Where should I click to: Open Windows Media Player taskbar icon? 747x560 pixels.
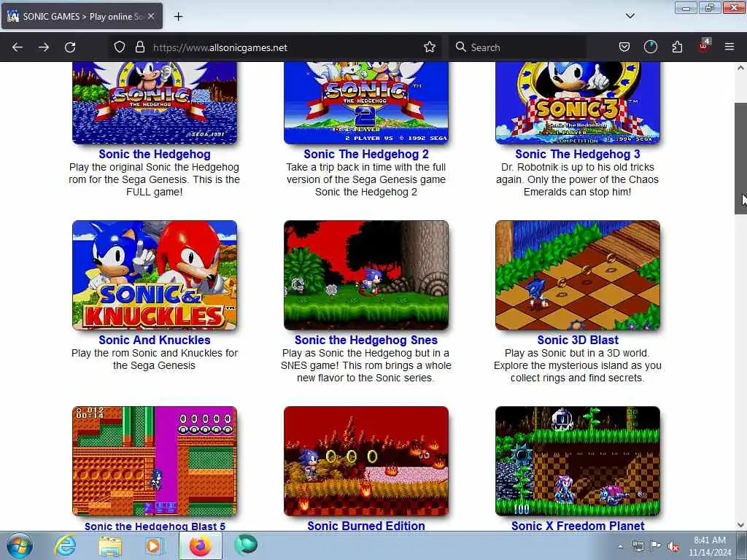click(154, 546)
